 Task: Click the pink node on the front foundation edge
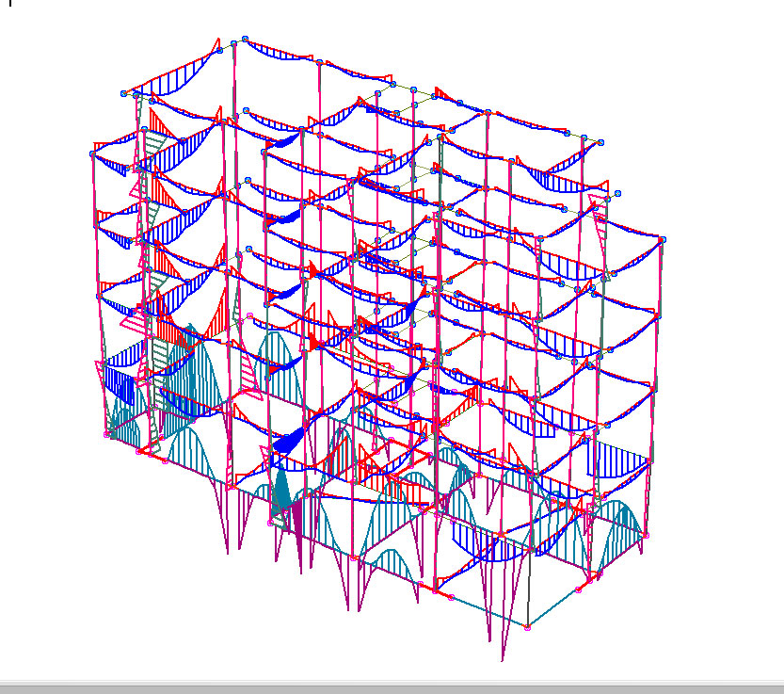[450, 597]
